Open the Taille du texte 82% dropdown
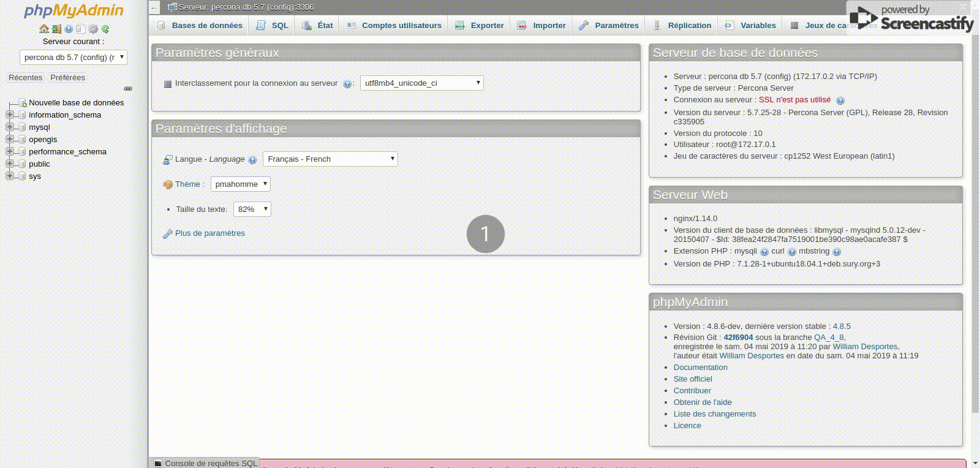Image resolution: width=980 pixels, height=468 pixels. tap(252, 209)
